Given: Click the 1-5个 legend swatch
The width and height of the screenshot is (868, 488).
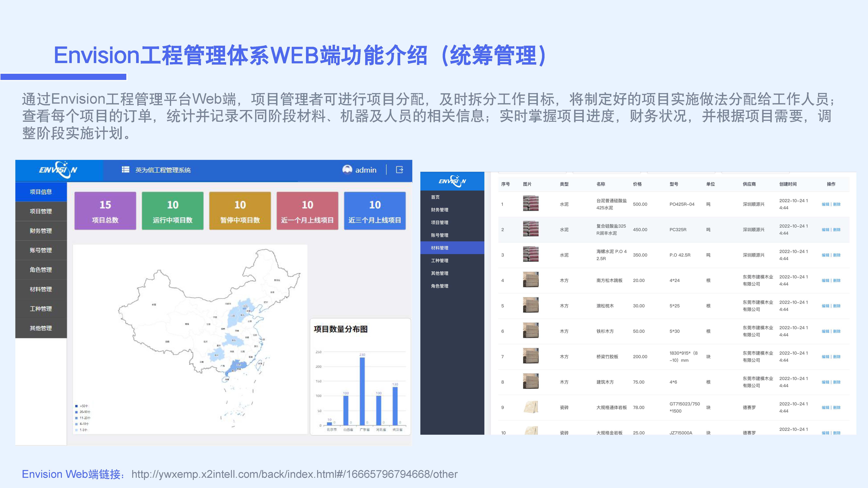Looking at the screenshot, I should point(76,430).
